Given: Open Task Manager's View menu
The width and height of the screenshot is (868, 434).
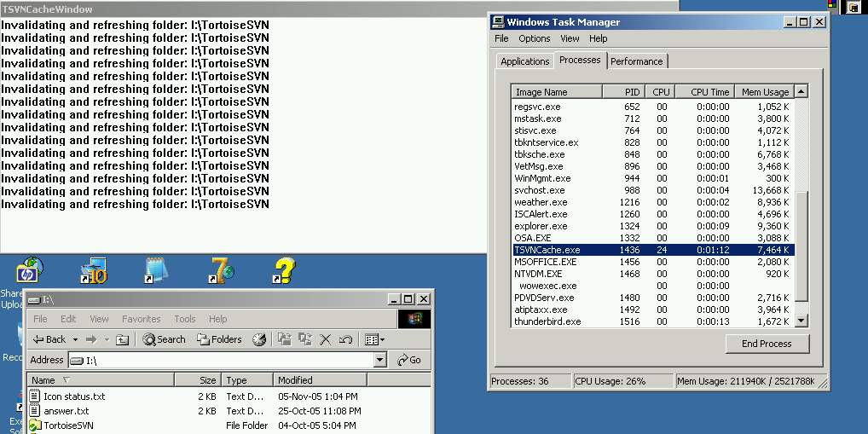Looking at the screenshot, I should pyautogui.click(x=570, y=38).
